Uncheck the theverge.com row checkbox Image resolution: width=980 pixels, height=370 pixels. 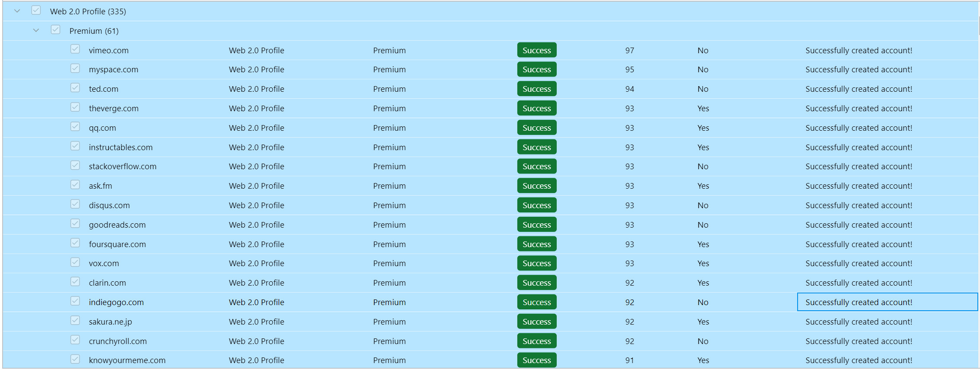(75, 107)
